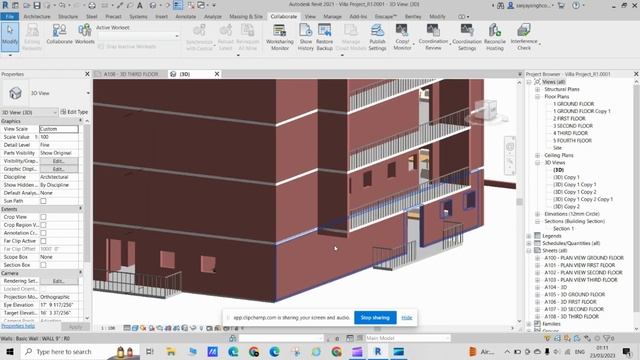Open File Explorer from the taskbar
Screen dimensions: 640x360
click(x=171, y=351)
